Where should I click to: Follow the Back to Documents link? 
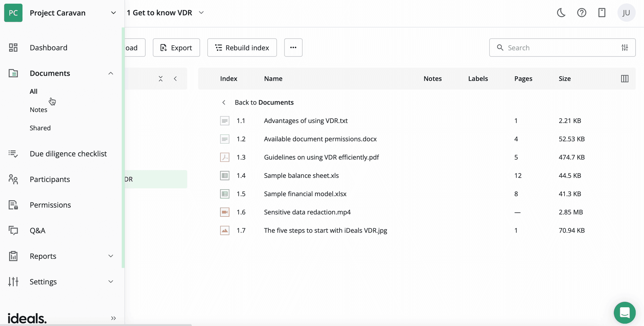(264, 102)
